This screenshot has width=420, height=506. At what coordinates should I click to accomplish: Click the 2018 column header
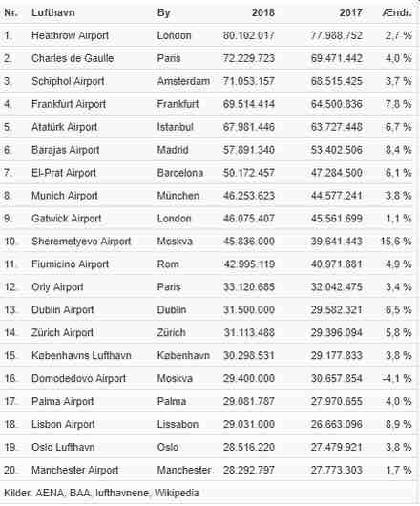pos(263,13)
